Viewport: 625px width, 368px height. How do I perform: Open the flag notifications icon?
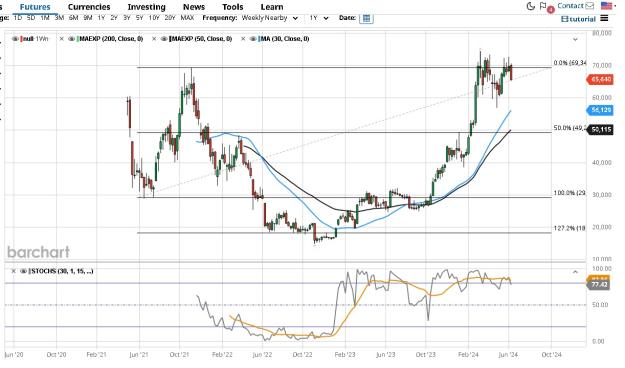point(543,6)
